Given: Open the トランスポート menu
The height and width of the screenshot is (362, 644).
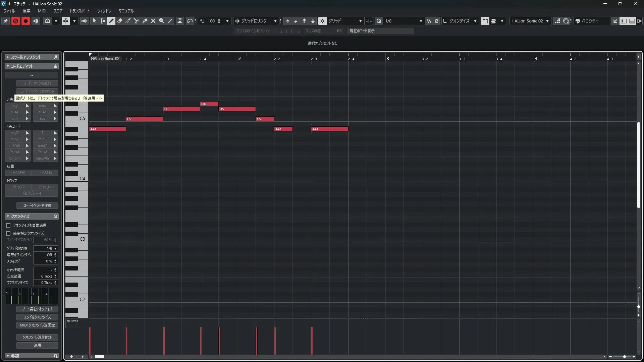Looking at the screenshot, I should 79,11.
